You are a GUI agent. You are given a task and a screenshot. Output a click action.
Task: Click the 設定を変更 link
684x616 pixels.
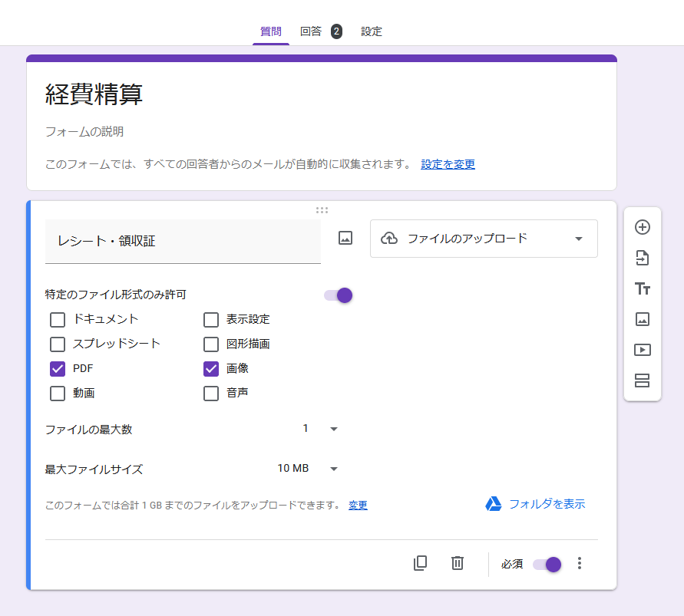[x=448, y=164]
